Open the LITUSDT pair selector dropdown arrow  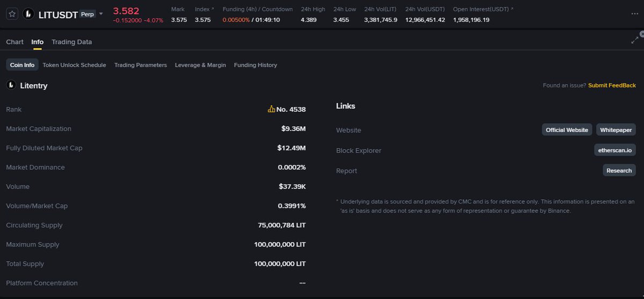pos(101,14)
